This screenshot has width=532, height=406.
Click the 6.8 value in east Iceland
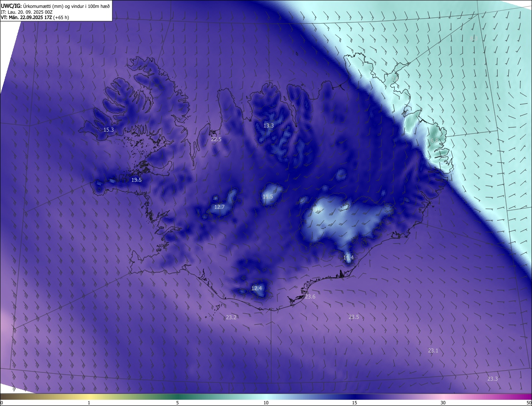(x=435, y=140)
